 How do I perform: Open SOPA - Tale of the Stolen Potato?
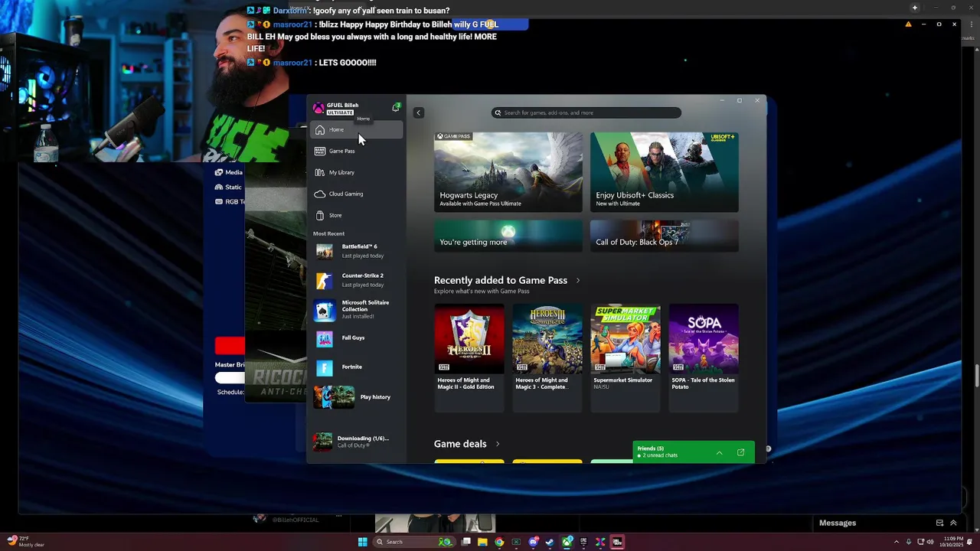point(704,358)
